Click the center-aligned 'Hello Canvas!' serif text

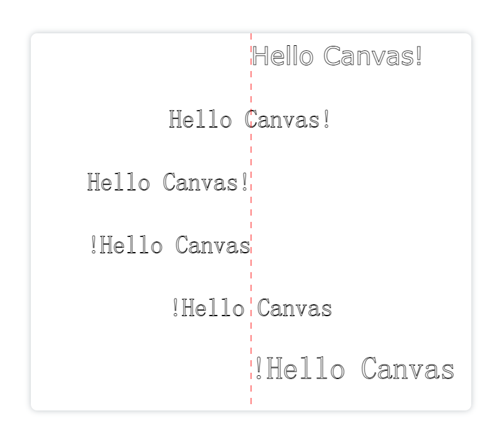tap(249, 119)
